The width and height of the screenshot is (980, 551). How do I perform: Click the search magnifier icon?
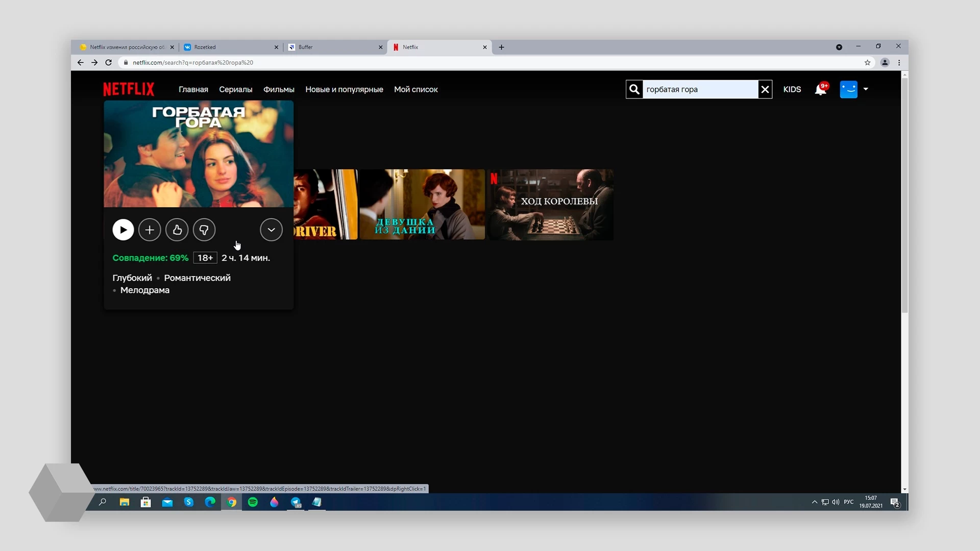coord(634,89)
